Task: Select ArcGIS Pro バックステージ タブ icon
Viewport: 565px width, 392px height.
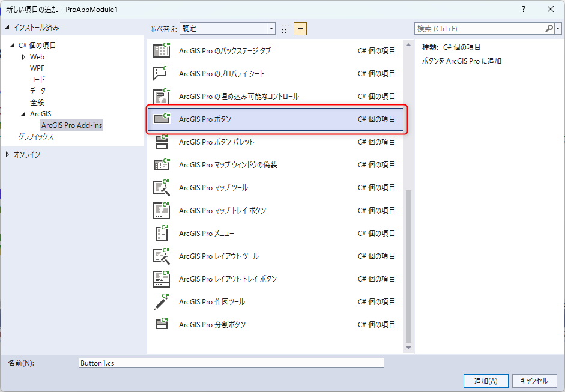Action: (161, 50)
